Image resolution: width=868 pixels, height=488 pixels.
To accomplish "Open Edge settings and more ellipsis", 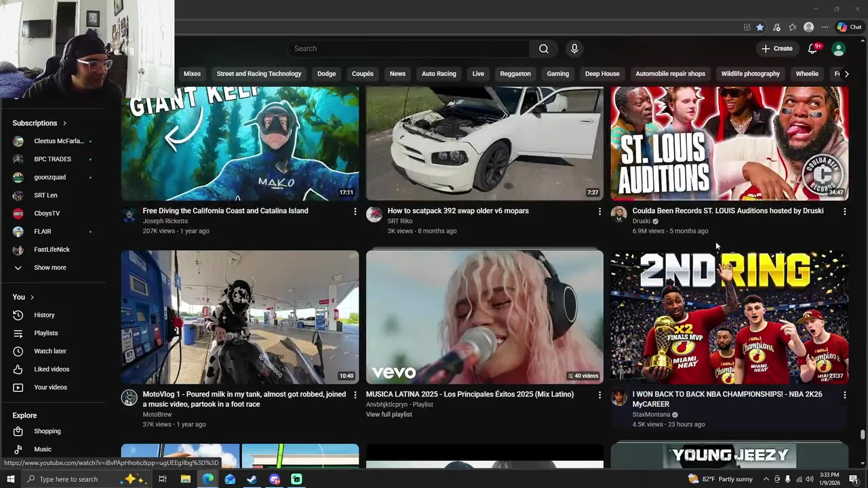I will tap(825, 27).
